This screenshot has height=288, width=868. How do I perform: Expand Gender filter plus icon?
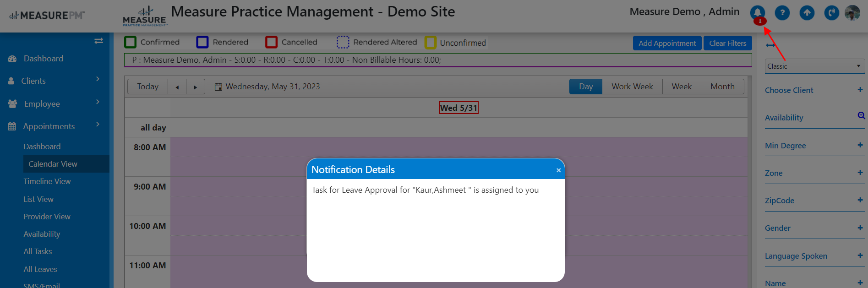pos(860,228)
